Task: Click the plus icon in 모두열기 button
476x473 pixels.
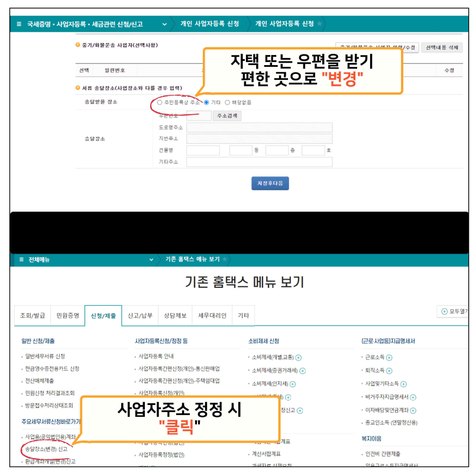Action: tap(444, 312)
